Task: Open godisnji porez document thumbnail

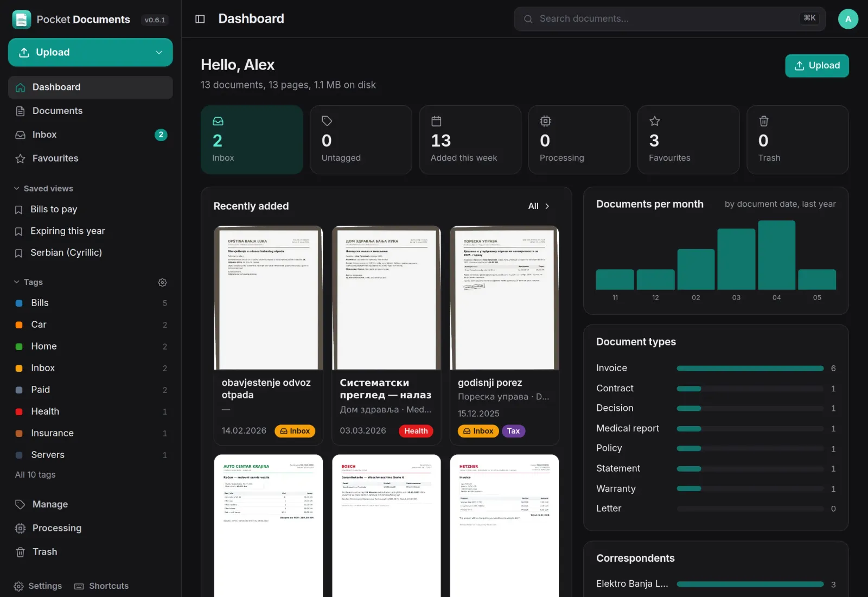Action: tap(505, 297)
